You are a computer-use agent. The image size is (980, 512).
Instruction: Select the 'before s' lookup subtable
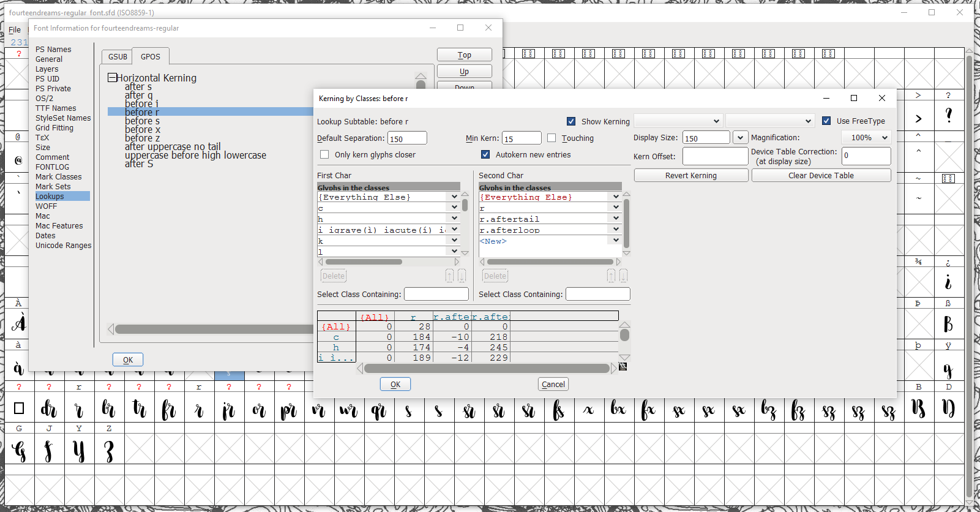click(142, 121)
